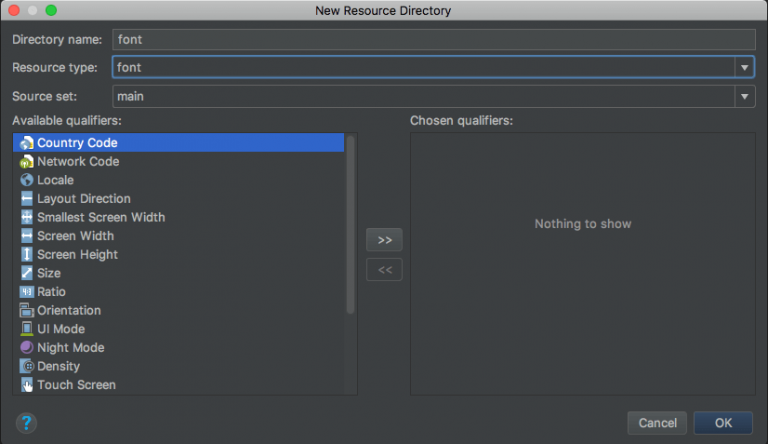Choose the Layout Direction icon
Viewport: 768px width, 444px height.
pyautogui.click(x=26, y=198)
